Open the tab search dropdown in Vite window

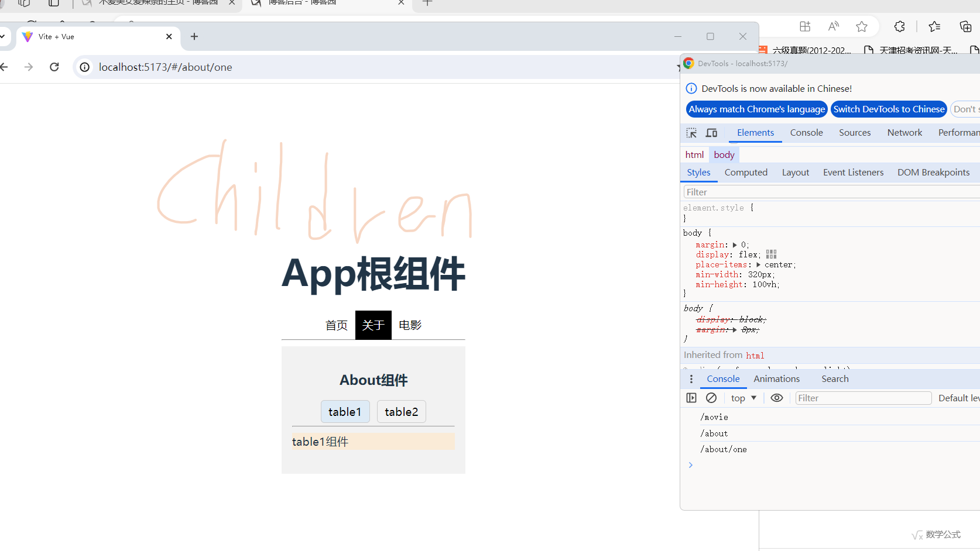pyautogui.click(x=3, y=36)
